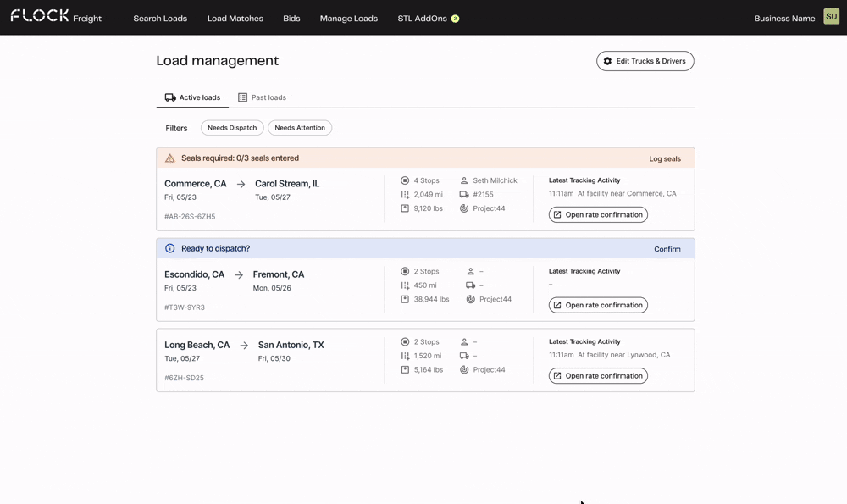Click truck icon beside #2155
This screenshot has height=504, width=847.
coord(464,195)
